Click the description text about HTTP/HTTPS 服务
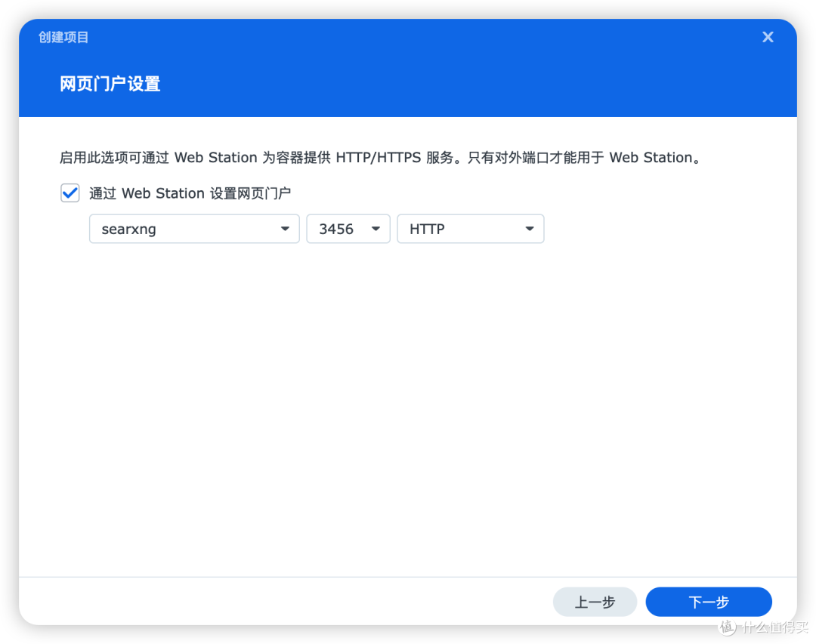Image resolution: width=816 pixels, height=644 pixels. pos(381,158)
